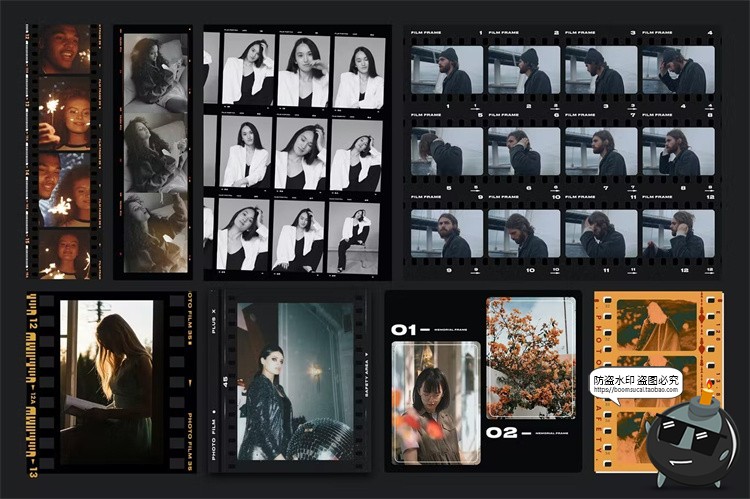Select film frame 4 in top row
Viewport: 750px width, 499px height.
coord(679,70)
